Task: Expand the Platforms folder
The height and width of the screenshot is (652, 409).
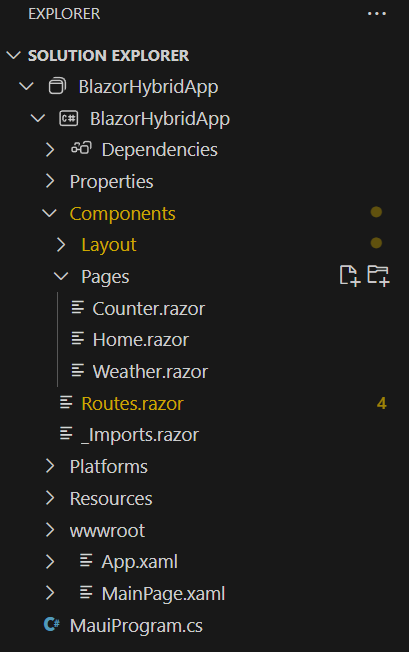Action: click(x=50, y=467)
